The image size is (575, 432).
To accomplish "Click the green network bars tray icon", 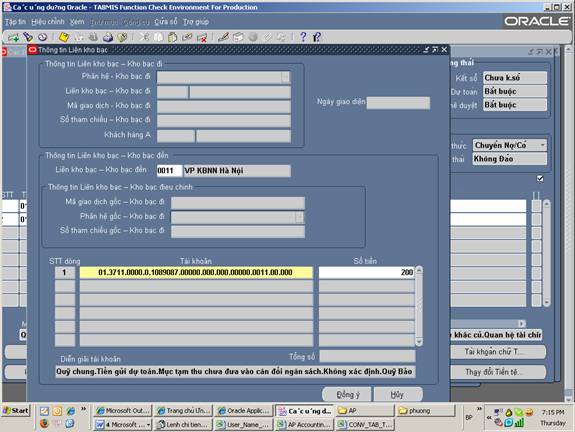I will pyautogui.click(x=519, y=423).
